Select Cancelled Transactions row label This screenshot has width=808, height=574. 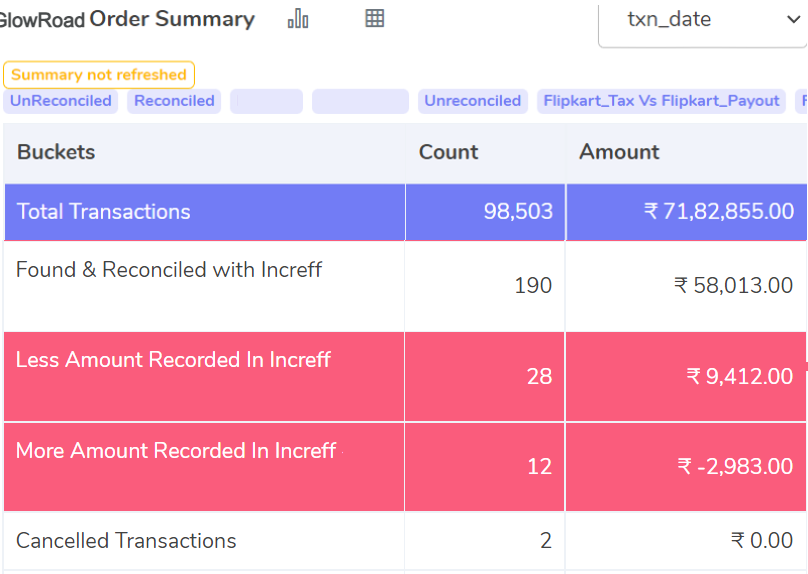[126, 541]
